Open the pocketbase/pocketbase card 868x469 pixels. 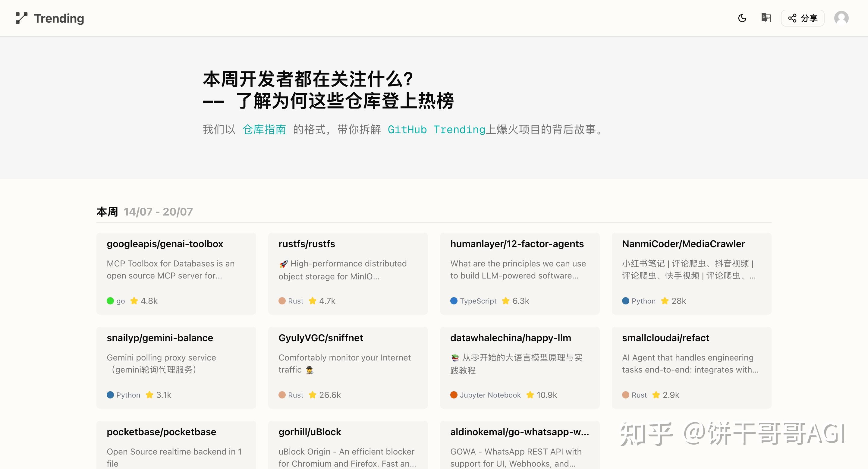coord(162,432)
